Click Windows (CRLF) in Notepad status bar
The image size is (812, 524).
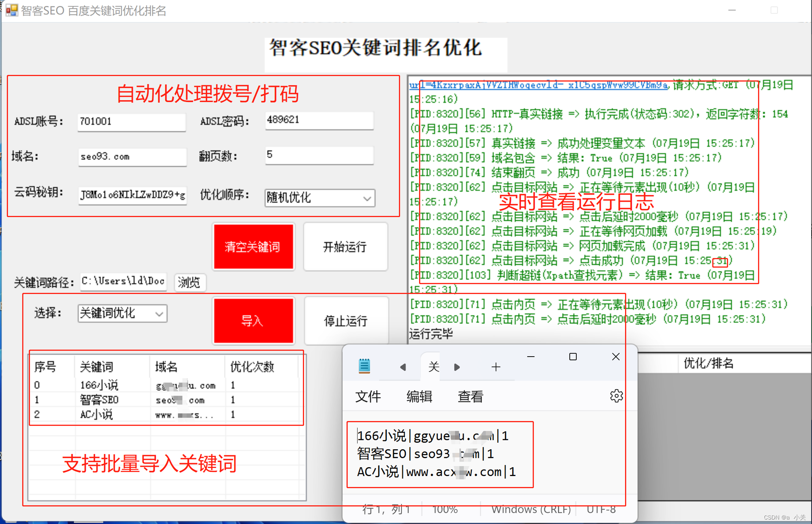pos(531,509)
